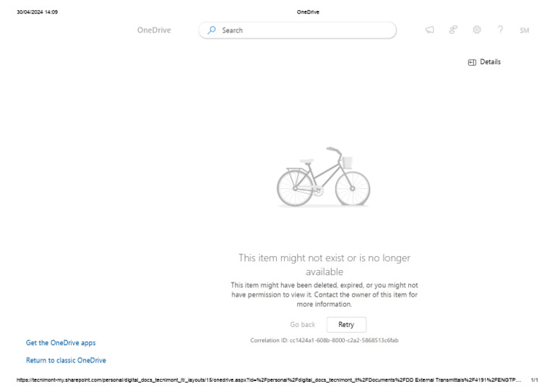Click the SharePoint URL in the page footer
The height and width of the screenshot is (392, 555).
pos(267,380)
